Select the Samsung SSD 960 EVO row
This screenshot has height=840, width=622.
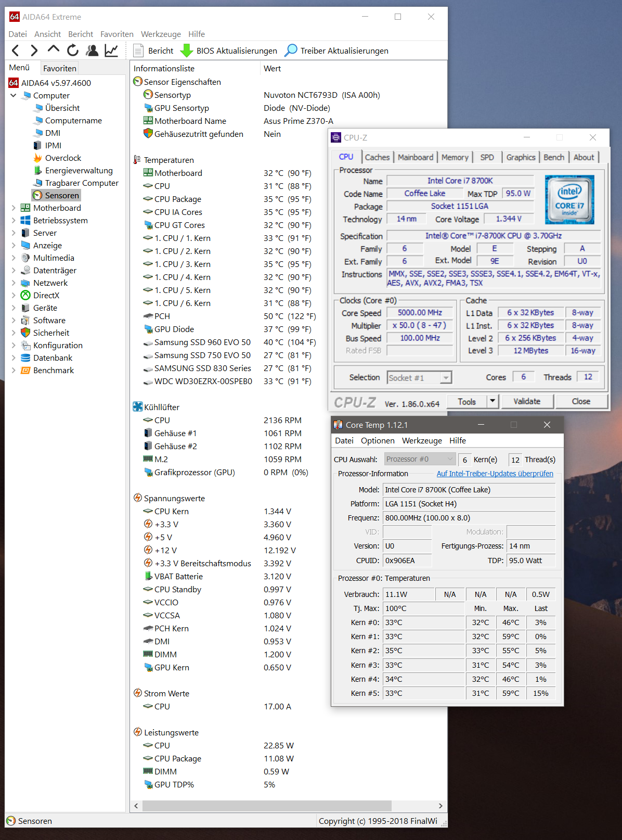click(x=229, y=342)
